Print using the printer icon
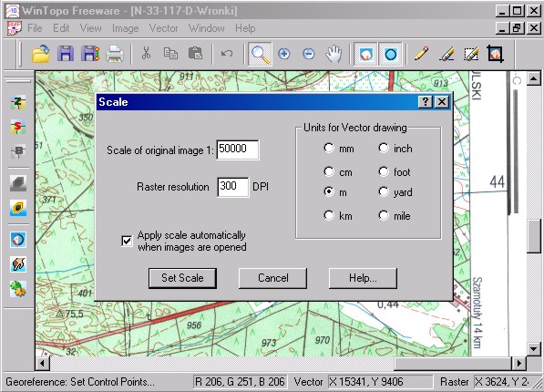 point(115,54)
